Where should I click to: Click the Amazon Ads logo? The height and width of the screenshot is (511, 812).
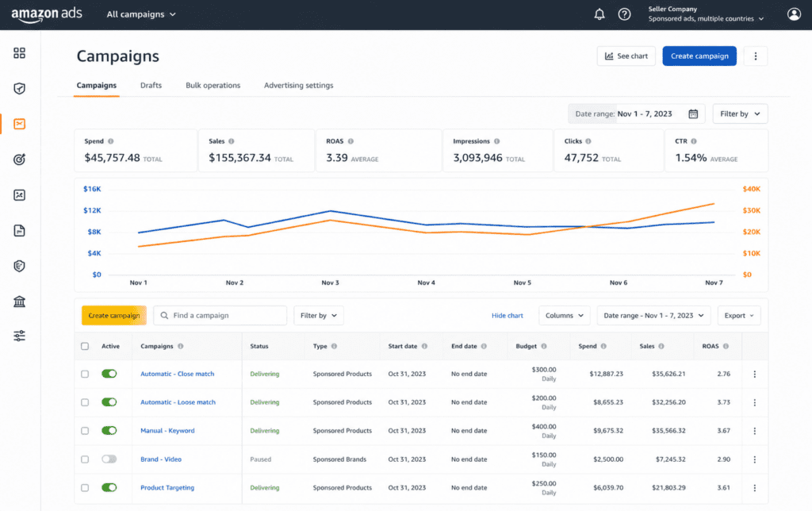click(x=47, y=14)
